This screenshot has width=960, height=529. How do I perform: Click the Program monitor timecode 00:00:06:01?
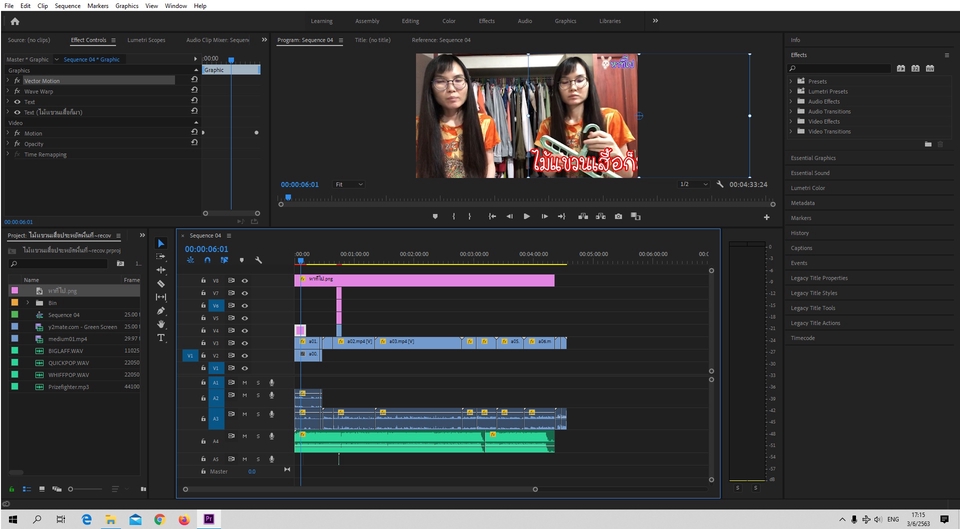(299, 184)
